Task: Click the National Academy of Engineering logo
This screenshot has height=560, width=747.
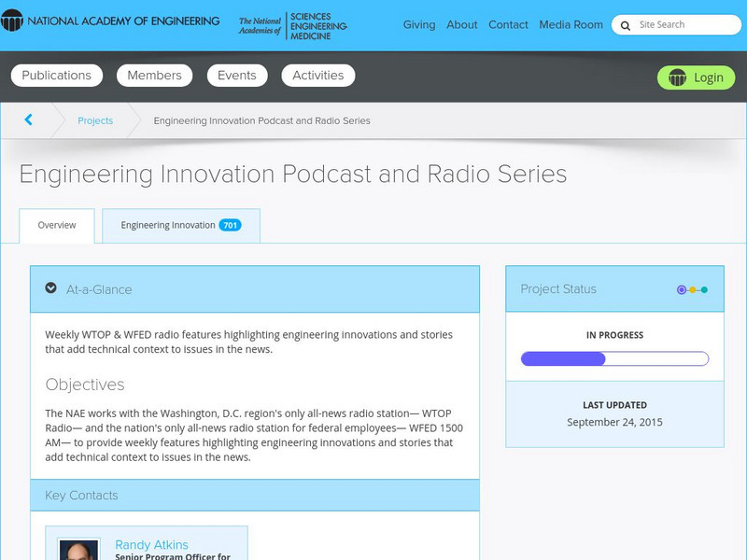Action: pos(110,21)
